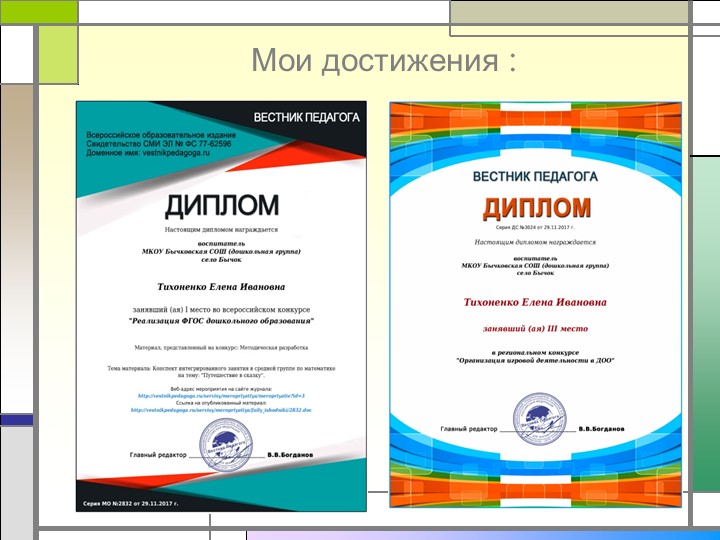The image size is (720, 540).
Task: Click "в региональном конкурсе" line
Action: (535, 353)
